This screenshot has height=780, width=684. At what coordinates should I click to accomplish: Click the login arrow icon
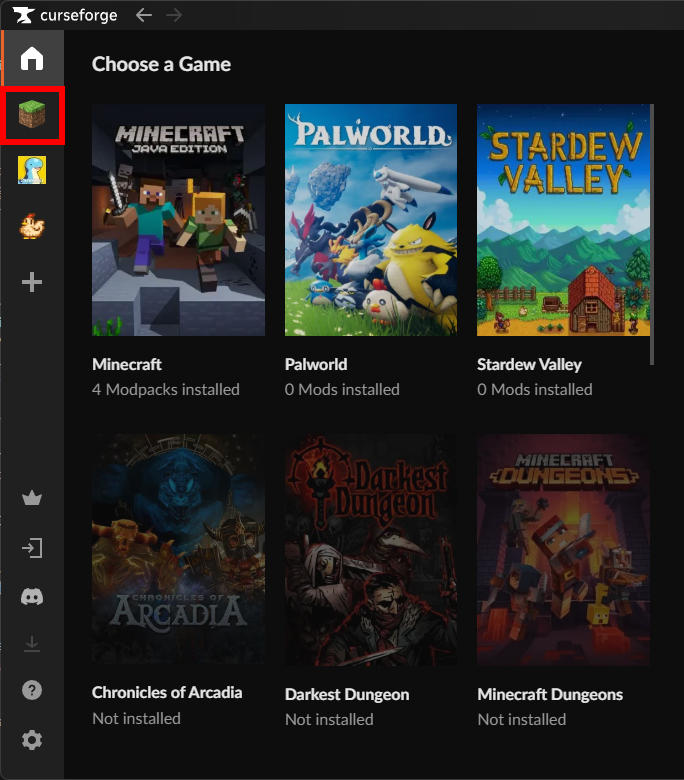tap(32, 548)
